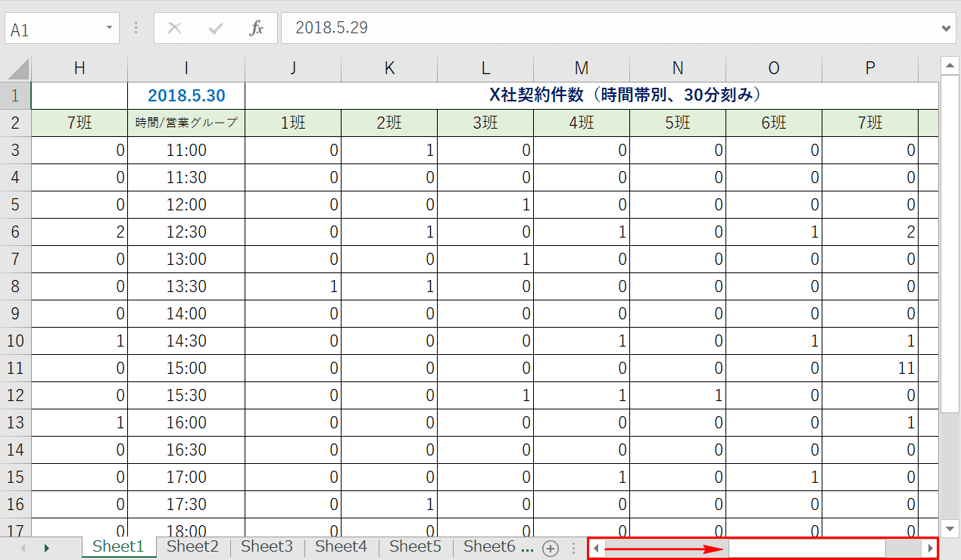
Task: Click the horizontal scrollbar thumb
Action: tap(807, 548)
